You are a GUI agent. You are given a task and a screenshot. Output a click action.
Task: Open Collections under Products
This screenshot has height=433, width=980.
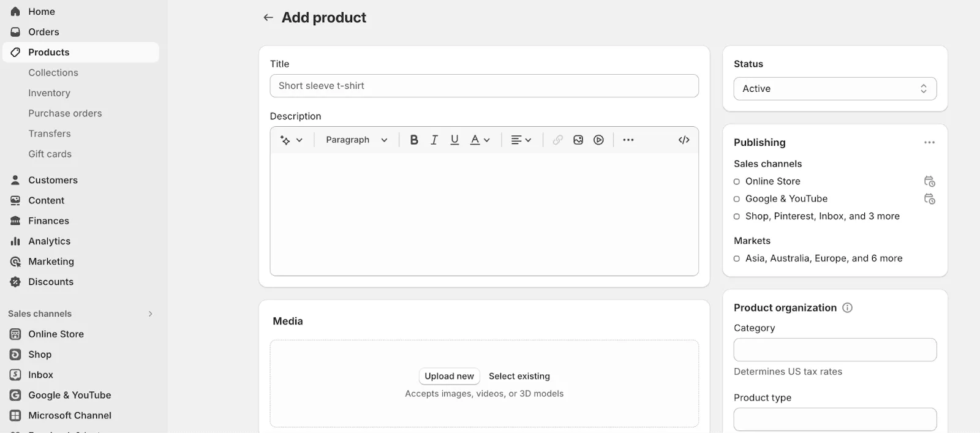pos(53,73)
